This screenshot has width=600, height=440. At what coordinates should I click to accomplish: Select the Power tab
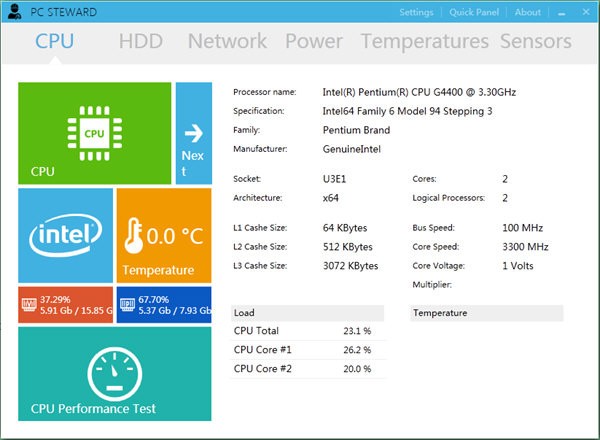(x=313, y=41)
